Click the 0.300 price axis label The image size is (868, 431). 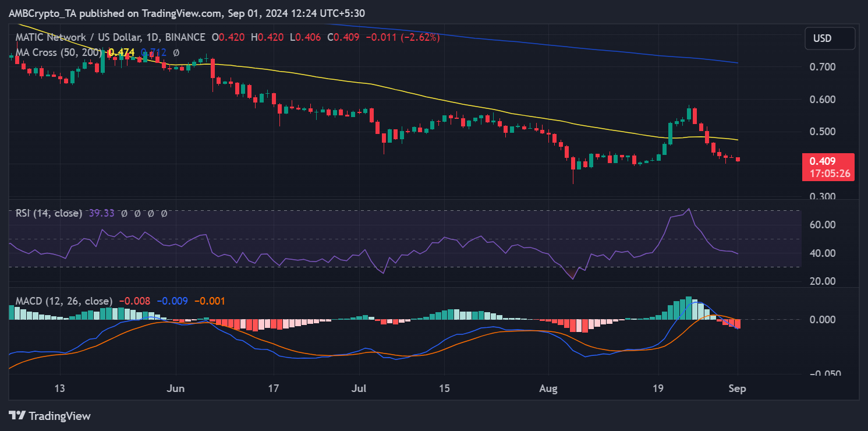click(823, 197)
